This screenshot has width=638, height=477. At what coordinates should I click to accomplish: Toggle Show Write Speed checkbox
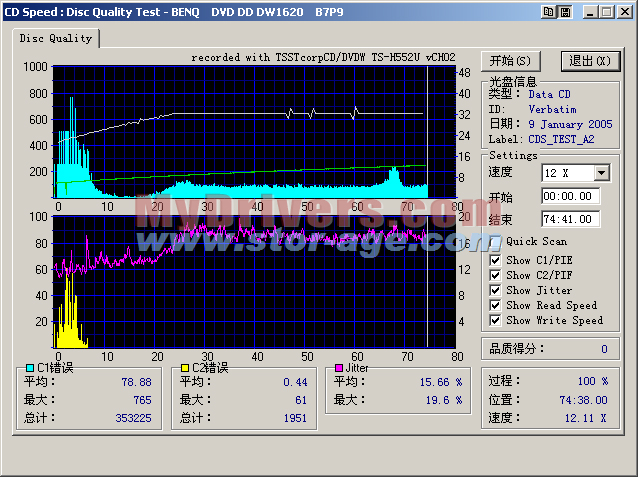click(496, 320)
